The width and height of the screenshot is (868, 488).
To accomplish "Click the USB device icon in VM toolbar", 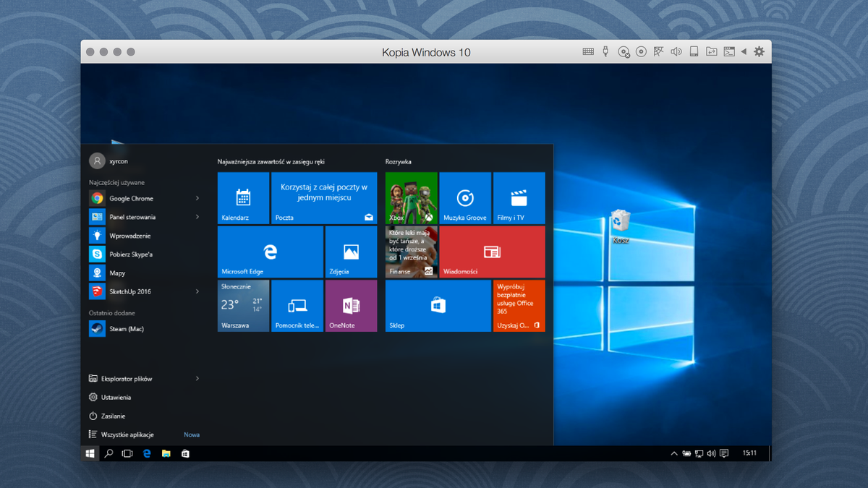I will tap(605, 52).
